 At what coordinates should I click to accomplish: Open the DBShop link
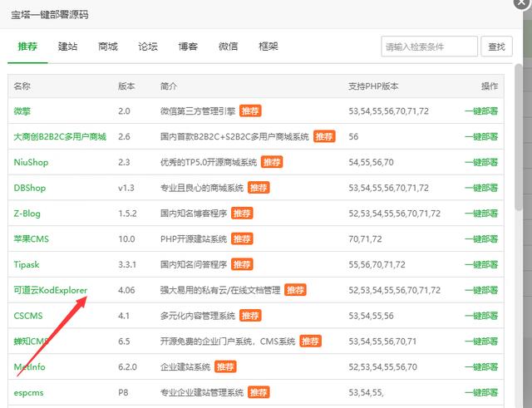click(30, 188)
